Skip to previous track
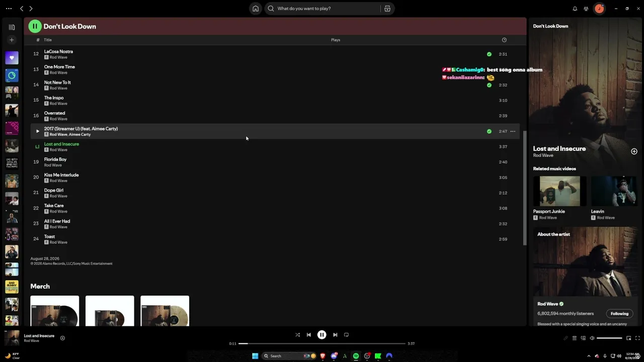The height and width of the screenshot is (362, 644). [309, 335]
